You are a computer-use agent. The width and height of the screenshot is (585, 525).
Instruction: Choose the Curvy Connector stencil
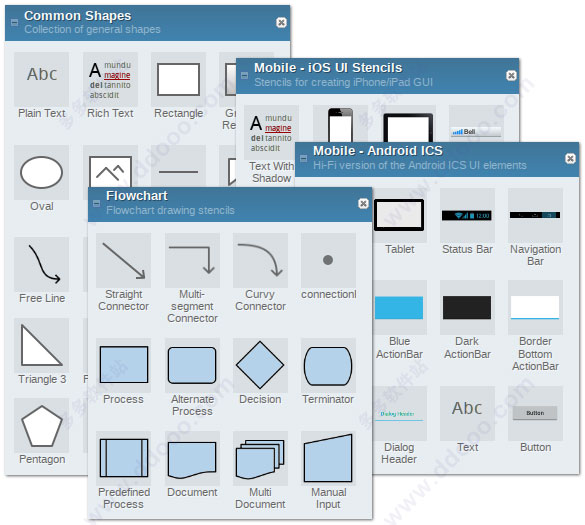pos(260,260)
